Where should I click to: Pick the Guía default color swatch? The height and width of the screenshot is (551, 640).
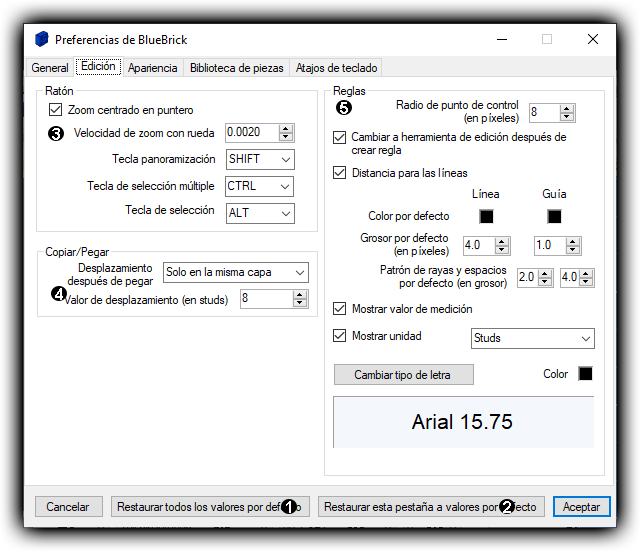[554, 216]
